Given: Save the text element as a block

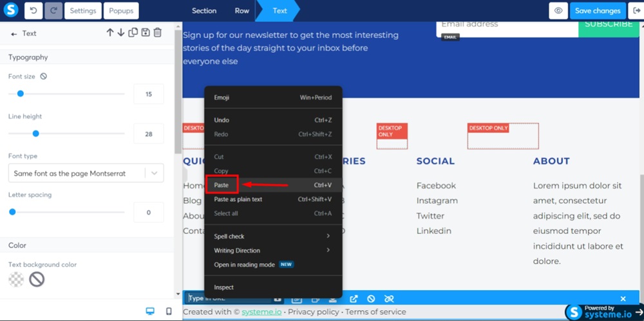Looking at the screenshot, I should coord(146,32).
